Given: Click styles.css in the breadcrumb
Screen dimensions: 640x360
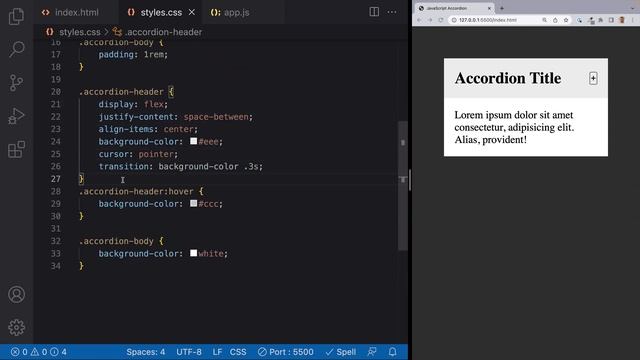Looking at the screenshot, I should (80, 32).
